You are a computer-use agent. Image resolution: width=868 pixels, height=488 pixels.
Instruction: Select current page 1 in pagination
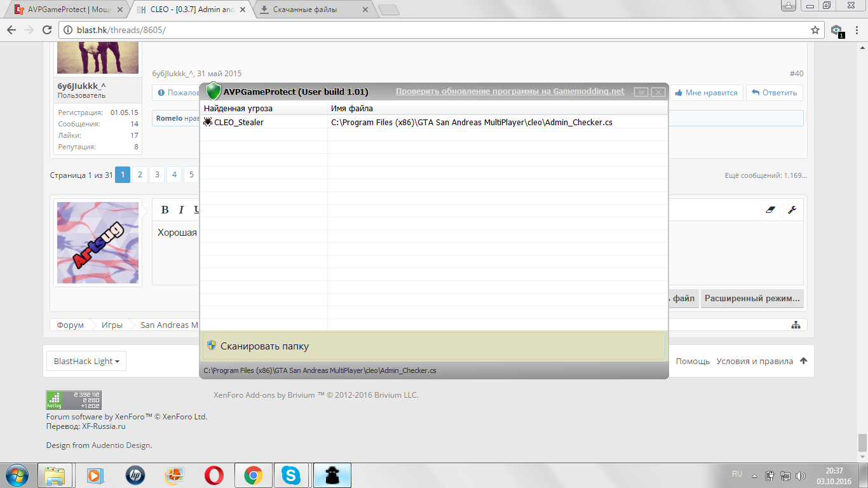coord(123,175)
